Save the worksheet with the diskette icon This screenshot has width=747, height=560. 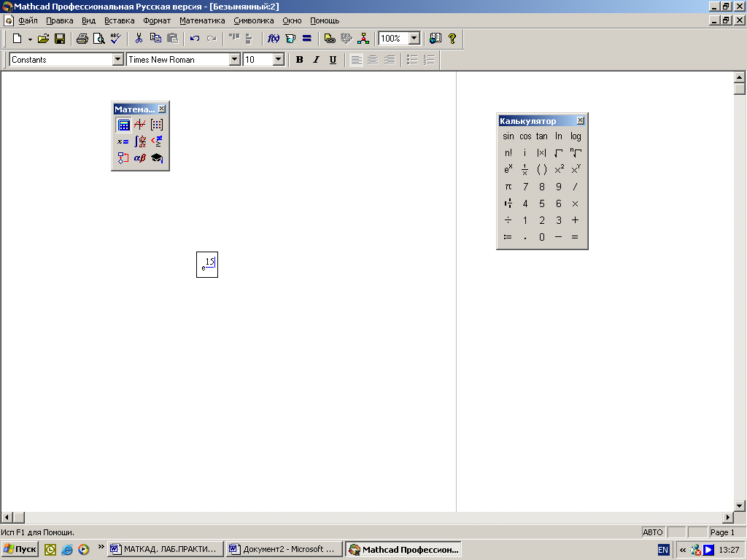[x=60, y=39]
